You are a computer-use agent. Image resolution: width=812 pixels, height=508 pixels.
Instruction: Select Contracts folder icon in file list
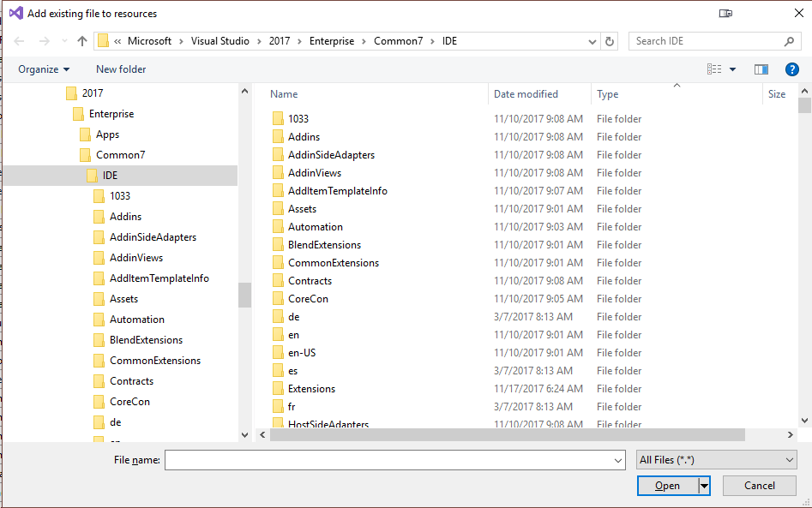click(x=278, y=281)
